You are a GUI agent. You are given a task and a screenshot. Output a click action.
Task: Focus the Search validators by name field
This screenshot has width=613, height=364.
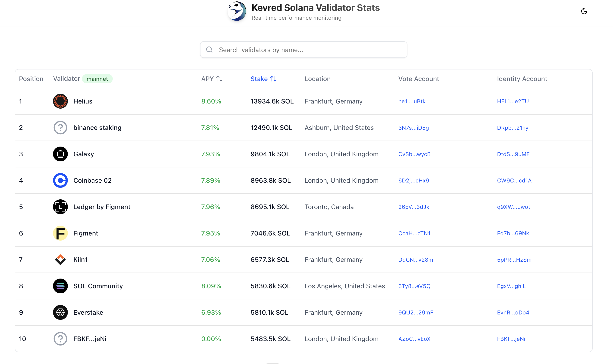click(x=303, y=50)
